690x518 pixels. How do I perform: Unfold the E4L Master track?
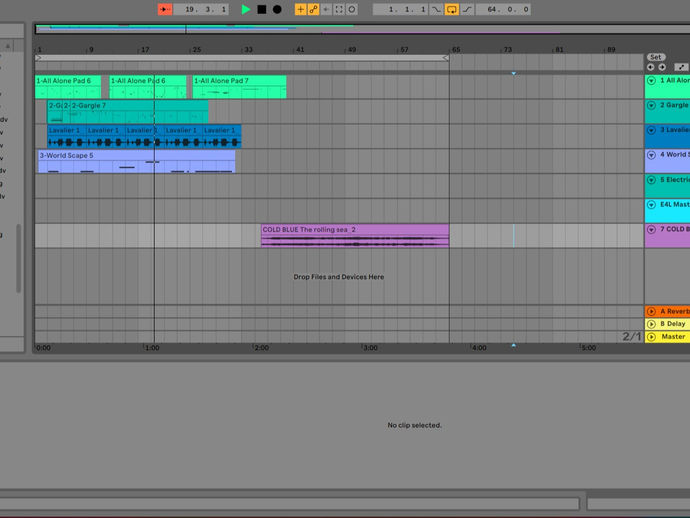[x=652, y=205]
